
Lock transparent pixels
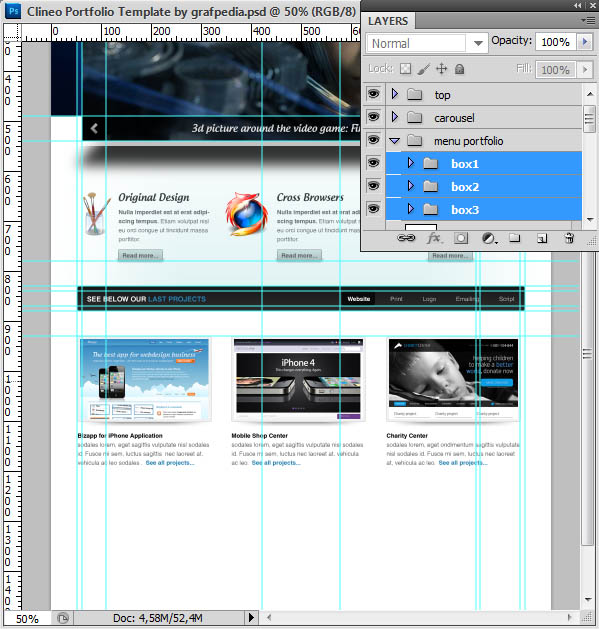(x=405, y=69)
